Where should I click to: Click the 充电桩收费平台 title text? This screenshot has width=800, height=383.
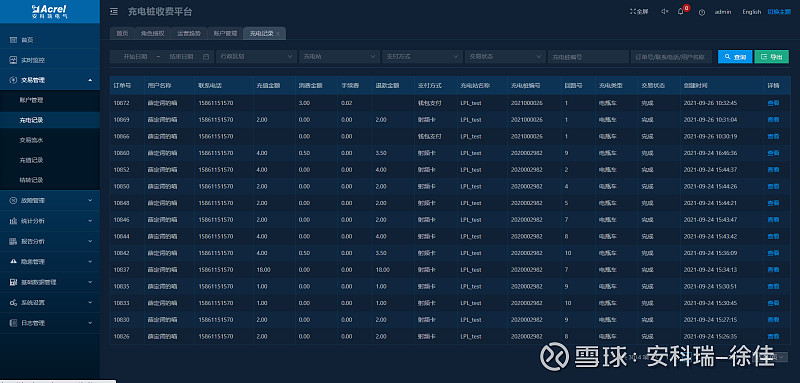[160, 12]
